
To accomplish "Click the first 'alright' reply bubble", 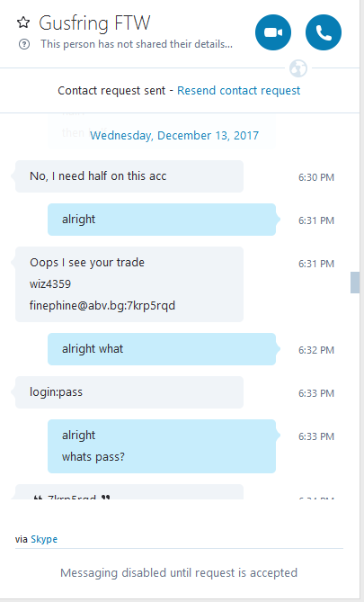I will coord(162,220).
